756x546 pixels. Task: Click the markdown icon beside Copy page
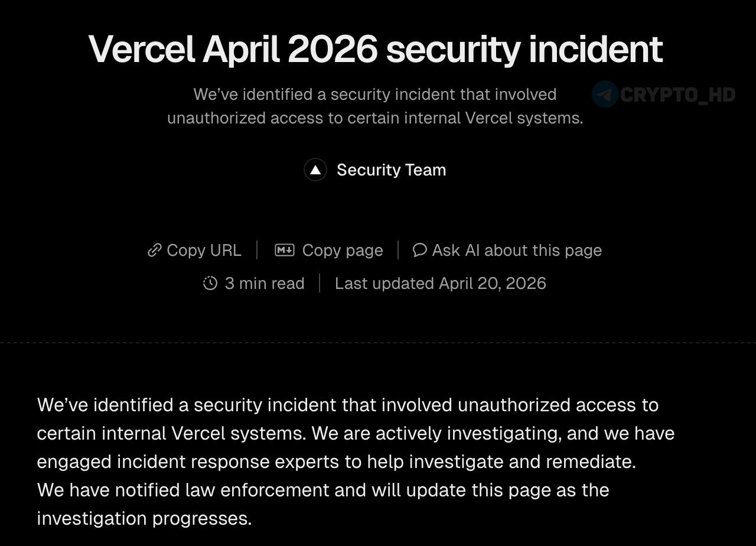coord(285,251)
